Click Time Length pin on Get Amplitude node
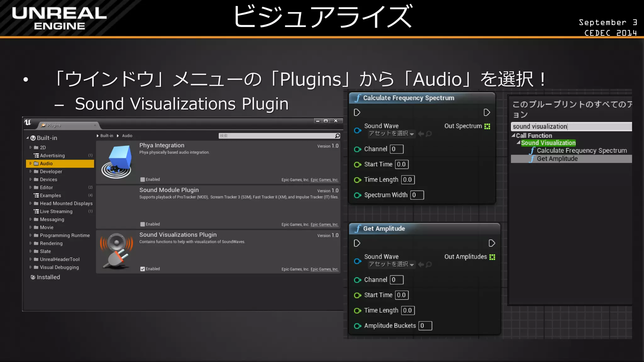 [x=358, y=311]
